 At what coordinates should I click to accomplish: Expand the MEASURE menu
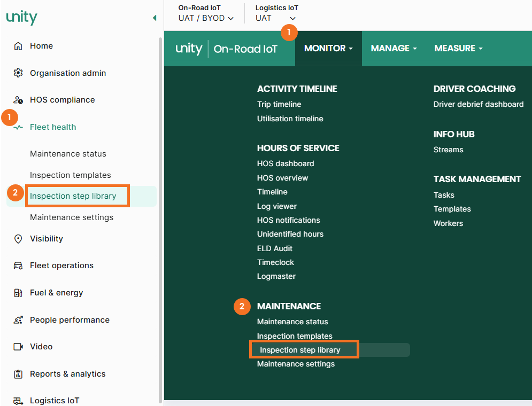458,48
